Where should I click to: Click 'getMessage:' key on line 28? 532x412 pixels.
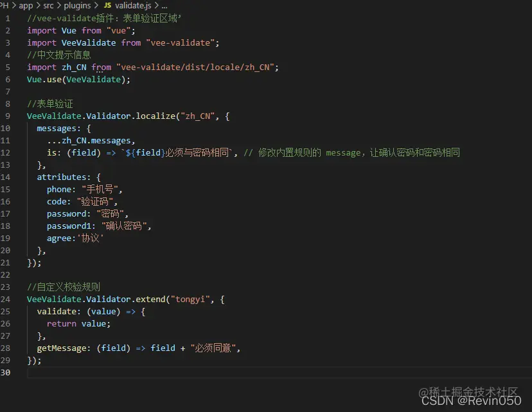tap(64, 348)
